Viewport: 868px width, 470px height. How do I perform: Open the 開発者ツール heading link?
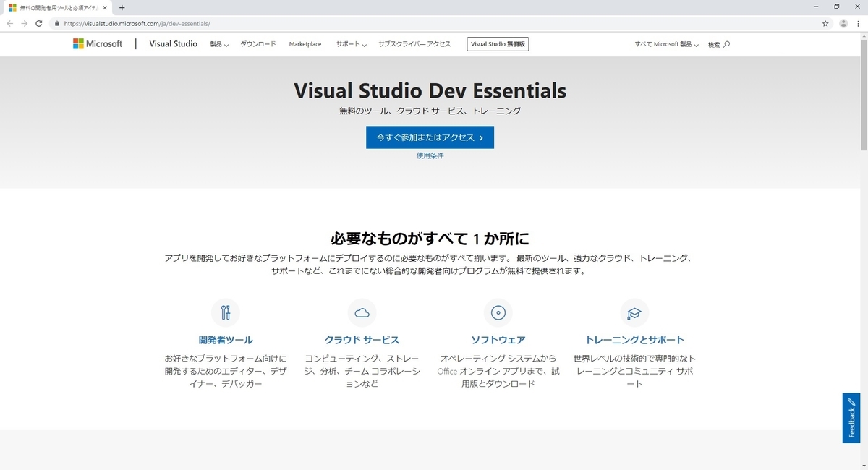(x=226, y=340)
